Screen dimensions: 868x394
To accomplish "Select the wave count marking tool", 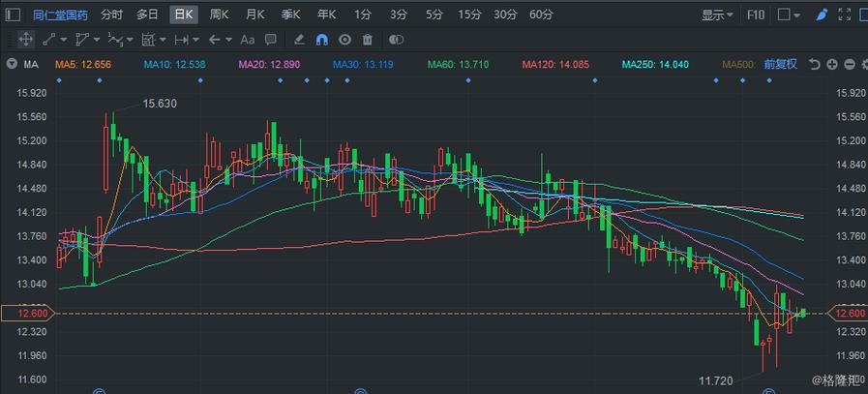I will 115,40.
